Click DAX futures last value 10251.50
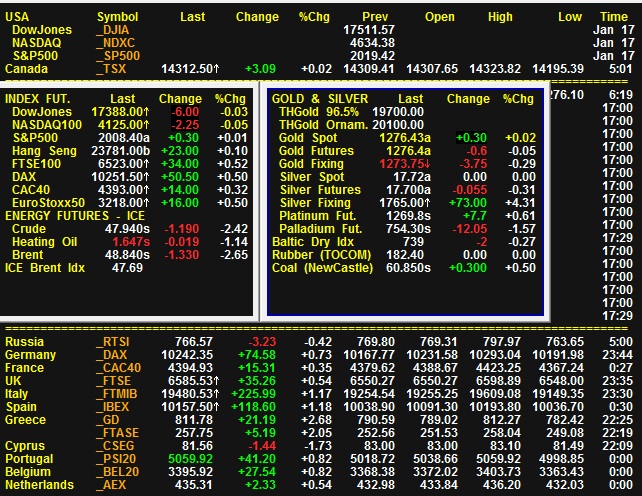The image size is (642, 496). tap(120, 177)
